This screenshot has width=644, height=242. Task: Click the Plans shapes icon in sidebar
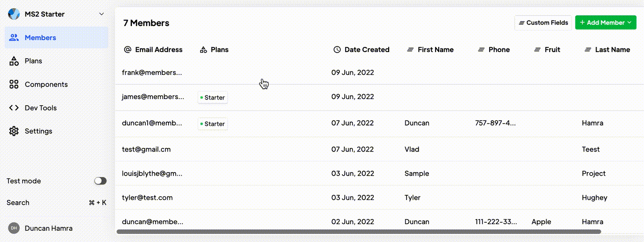click(x=14, y=61)
